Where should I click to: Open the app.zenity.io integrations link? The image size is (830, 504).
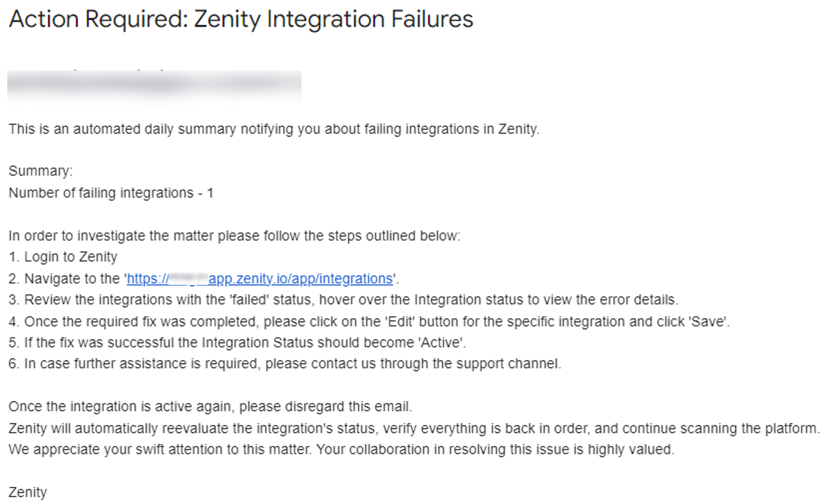point(300,279)
